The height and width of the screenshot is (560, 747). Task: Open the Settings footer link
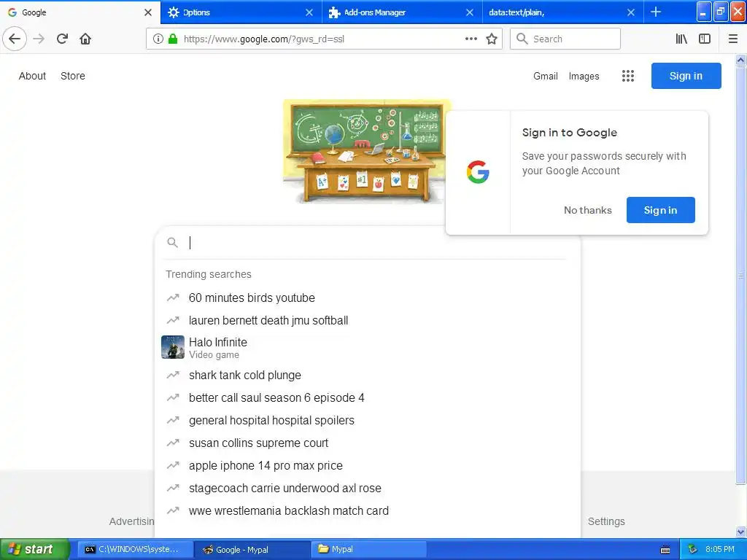(x=606, y=521)
